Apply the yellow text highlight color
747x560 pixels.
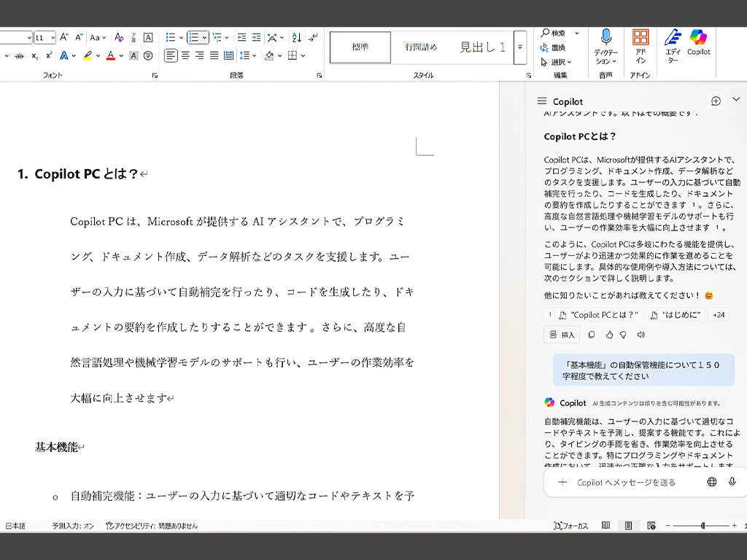tap(88, 55)
